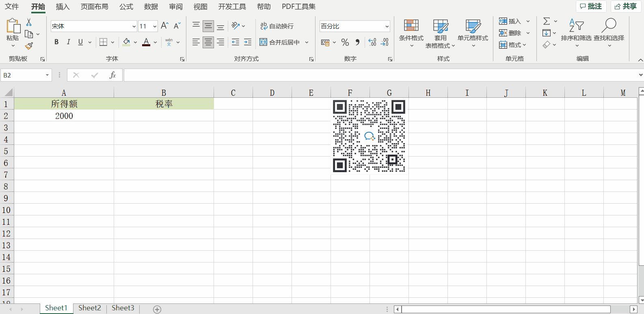Screen dimensions: 644x314
Task: Toggle center horizontal alignment
Action: click(208, 42)
